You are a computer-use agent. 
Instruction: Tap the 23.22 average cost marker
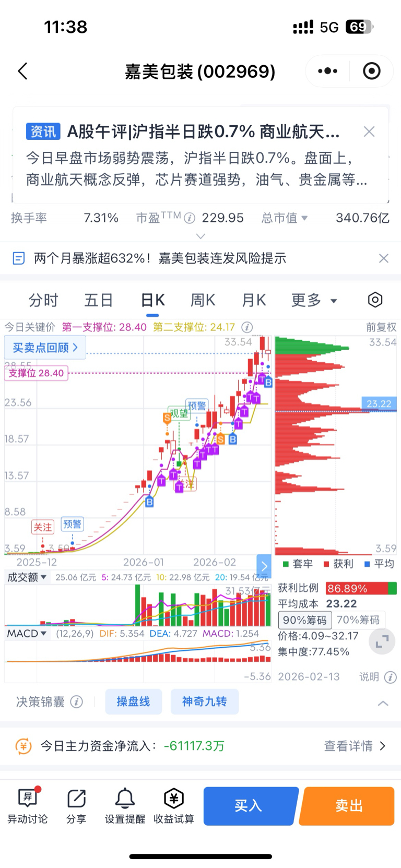point(379,403)
